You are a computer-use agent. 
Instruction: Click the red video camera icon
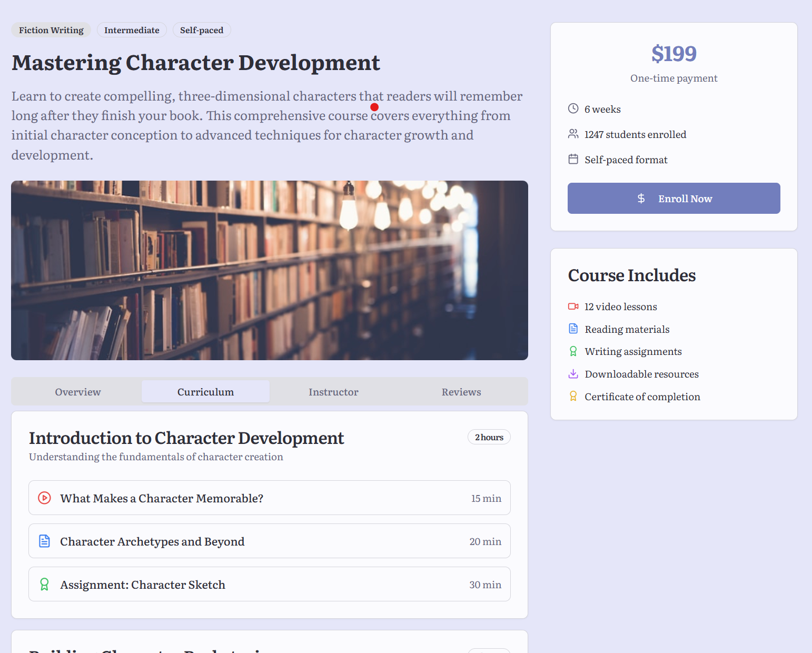click(x=573, y=306)
